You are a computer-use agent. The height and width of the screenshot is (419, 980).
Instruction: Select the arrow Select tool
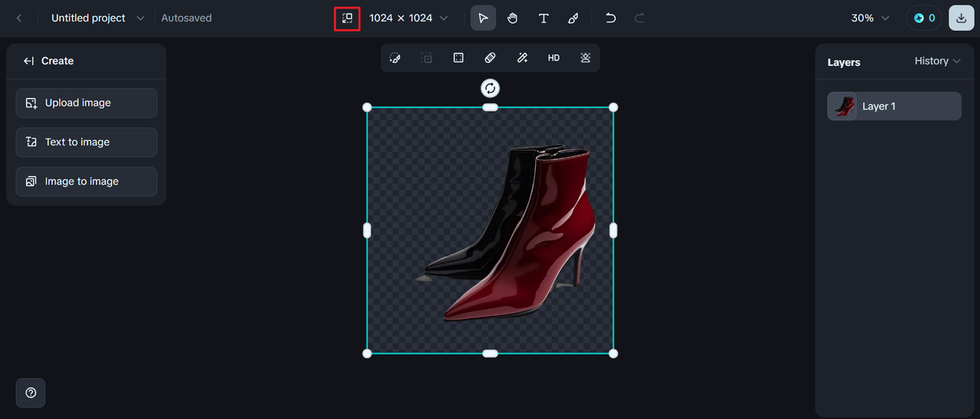tap(483, 18)
